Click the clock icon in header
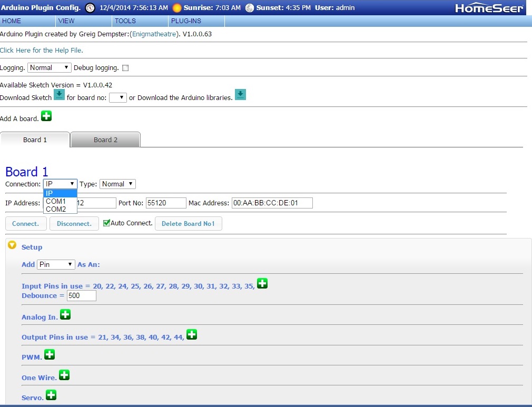532x407 pixels. tap(90, 8)
